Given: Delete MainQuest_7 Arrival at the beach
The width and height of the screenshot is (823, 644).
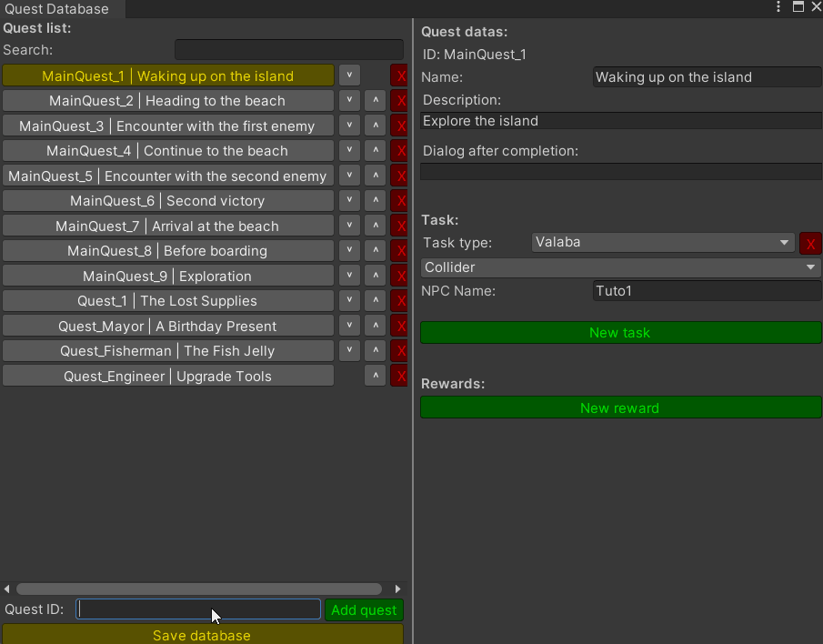Looking at the screenshot, I should click(399, 226).
